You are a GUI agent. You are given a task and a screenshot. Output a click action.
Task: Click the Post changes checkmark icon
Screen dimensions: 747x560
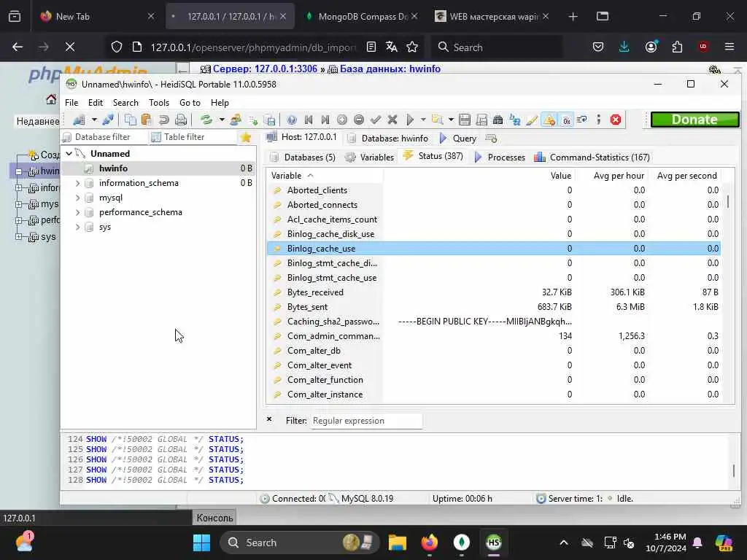point(376,120)
